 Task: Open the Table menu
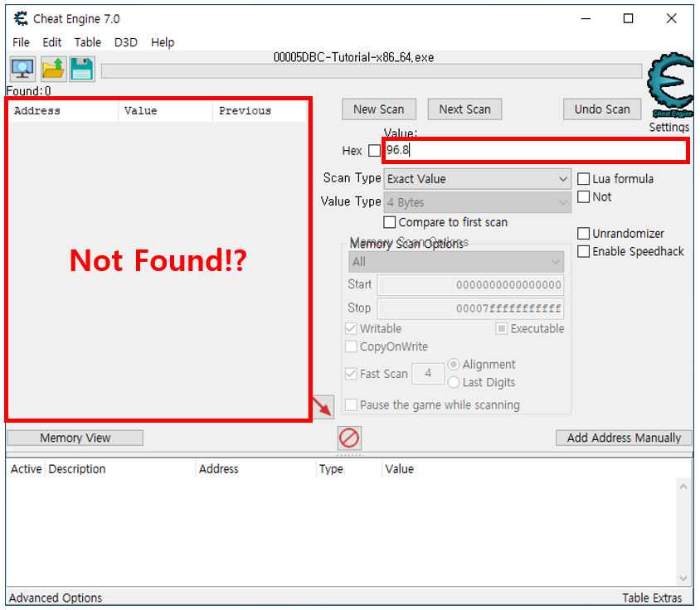(x=88, y=42)
